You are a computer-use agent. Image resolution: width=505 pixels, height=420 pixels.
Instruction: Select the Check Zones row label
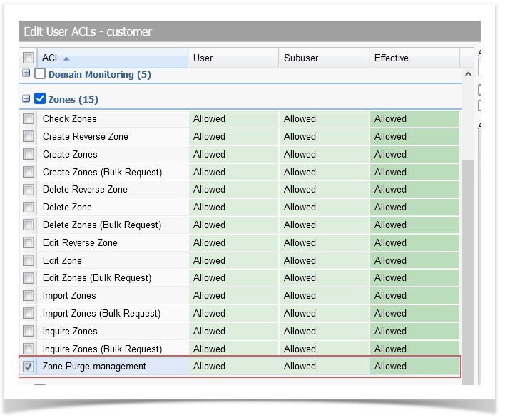[x=70, y=118]
